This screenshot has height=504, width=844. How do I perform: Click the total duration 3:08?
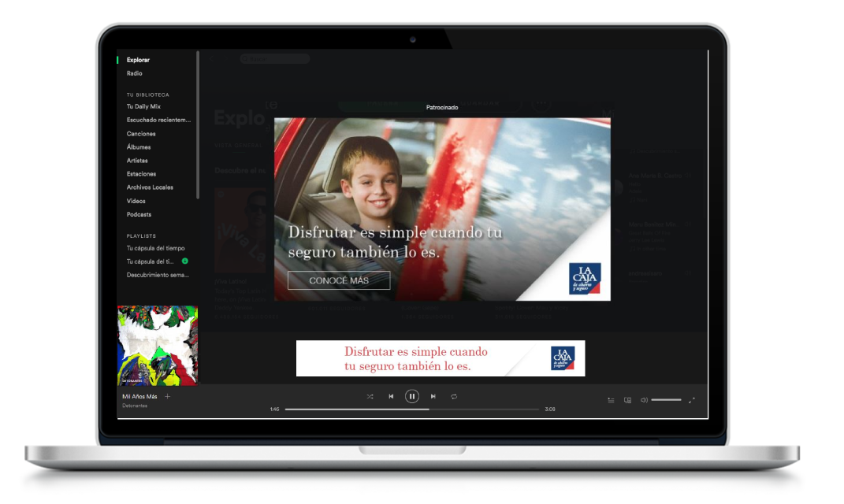(550, 409)
